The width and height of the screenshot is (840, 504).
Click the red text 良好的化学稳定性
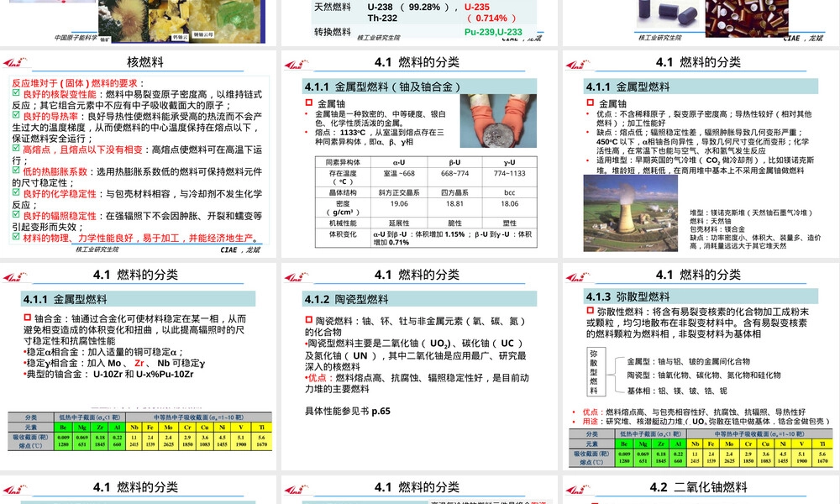pyautogui.click(x=60, y=193)
